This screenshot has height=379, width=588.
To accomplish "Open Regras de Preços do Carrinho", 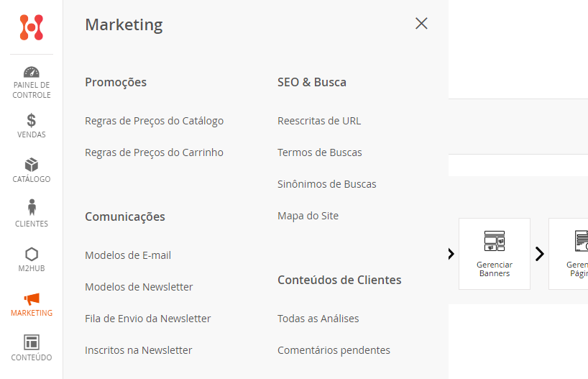I will [x=154, y=152].
